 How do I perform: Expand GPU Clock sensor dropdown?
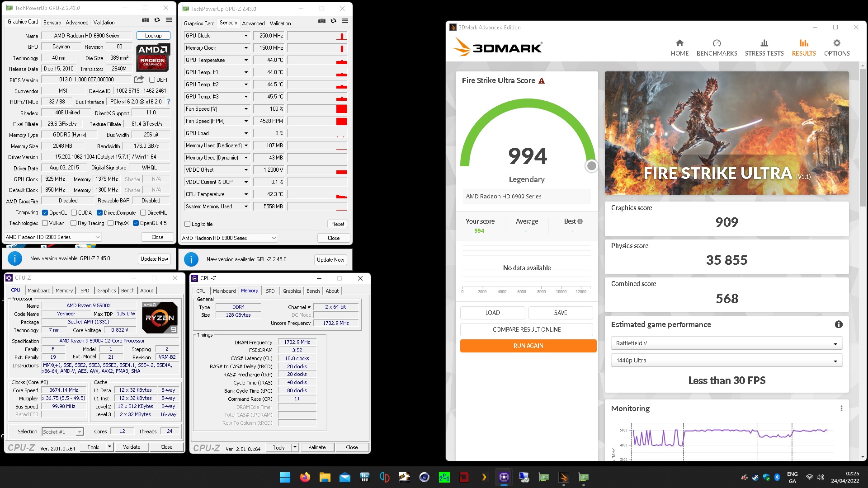point(246,36)
